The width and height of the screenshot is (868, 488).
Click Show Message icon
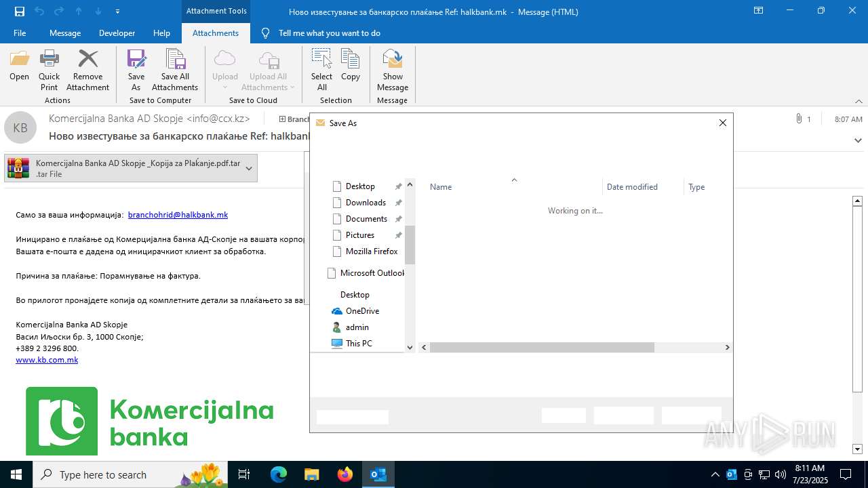[x=393, y=70]
